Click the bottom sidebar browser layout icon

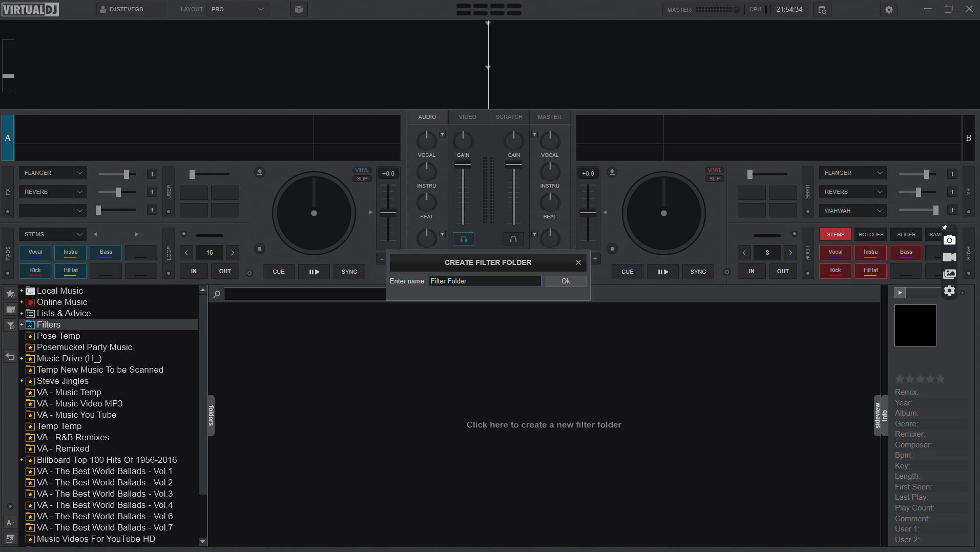10,539
